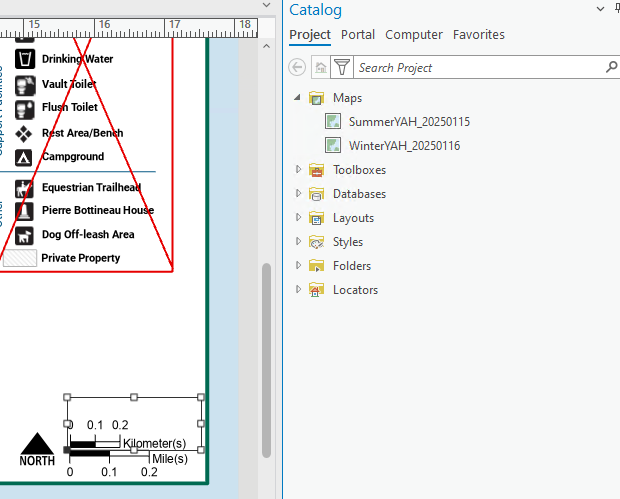This screenshot has width=620, height=499.
Task: Click the Flush Toilet legend symbol
Action: pos(25,109)
